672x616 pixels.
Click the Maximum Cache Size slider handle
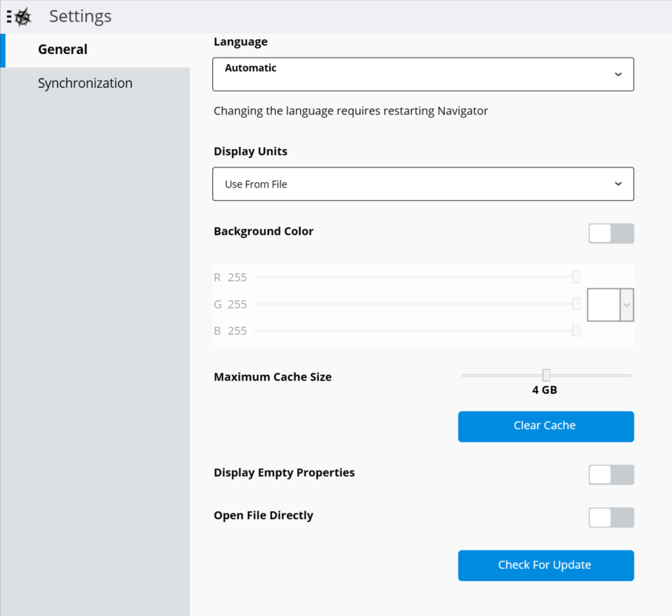click(x=546, y=375)
